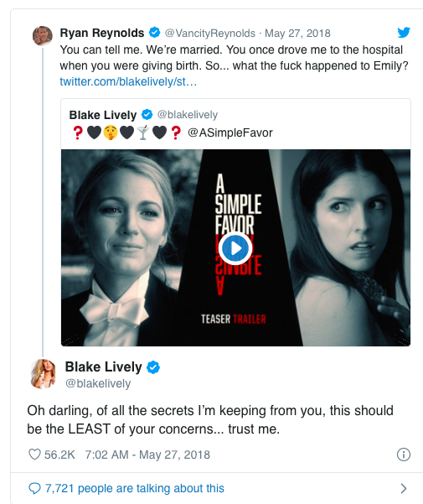The image size is (423, 504).
Task: Play the A Simple Favor teaser trailer
Action: coord(235,248)
